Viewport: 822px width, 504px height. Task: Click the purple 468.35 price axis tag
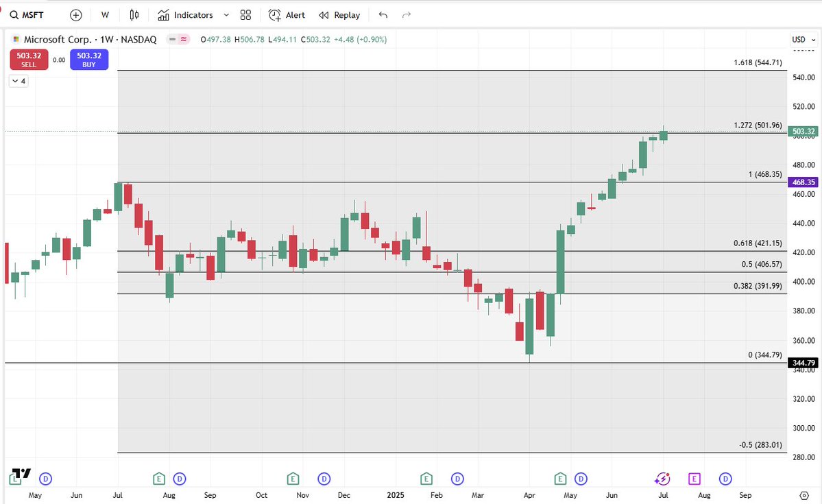coord(803,182)
